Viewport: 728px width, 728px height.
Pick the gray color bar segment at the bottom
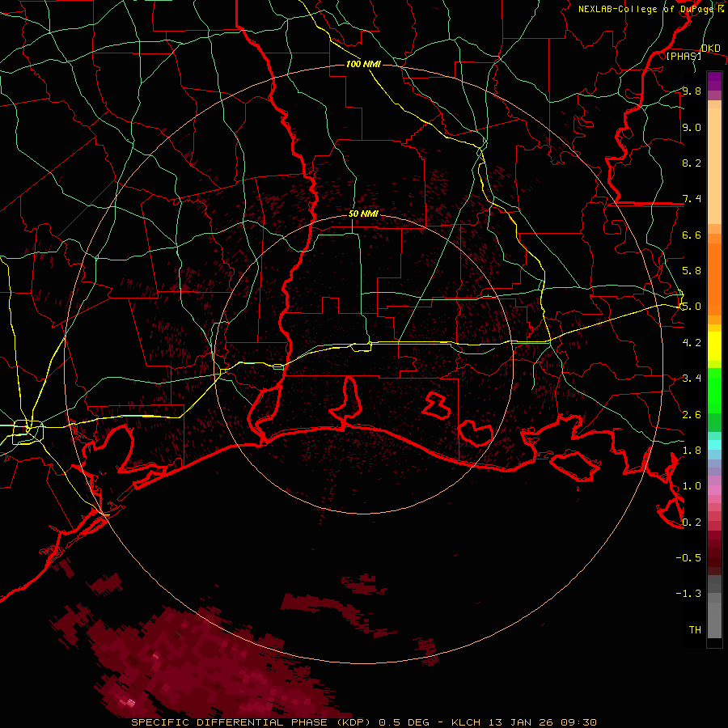714,620
